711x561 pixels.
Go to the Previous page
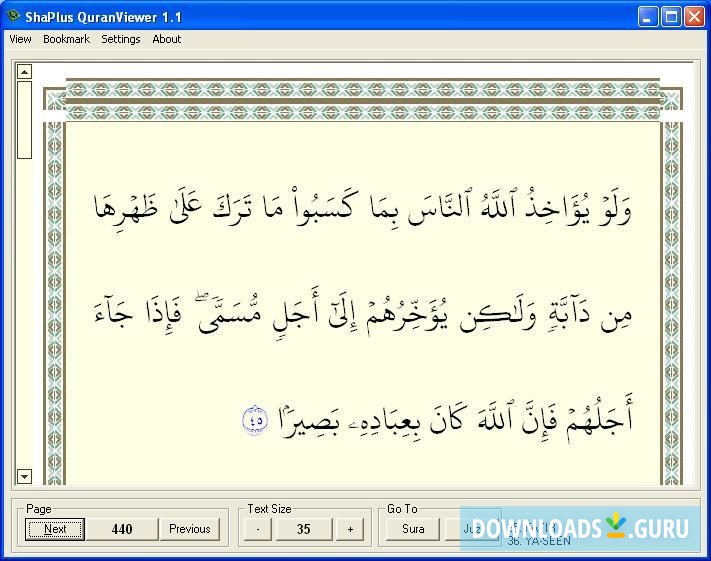click(x=190, y=529)
